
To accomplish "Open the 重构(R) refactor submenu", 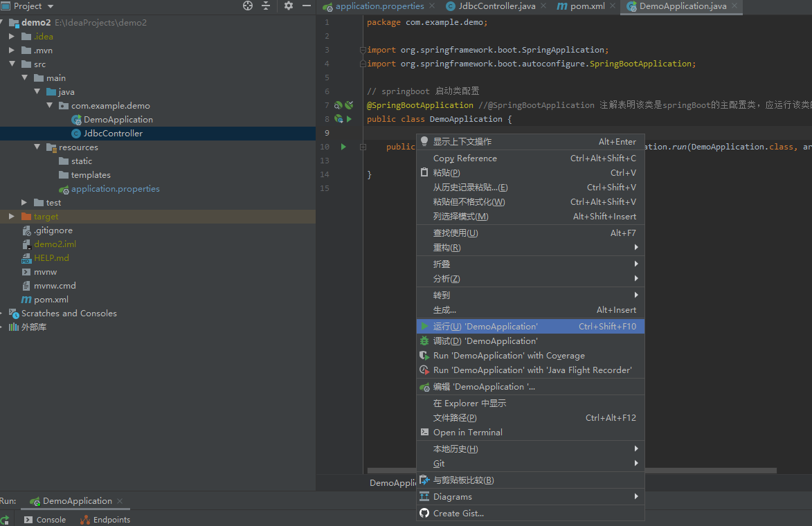I will coord(530,248).
